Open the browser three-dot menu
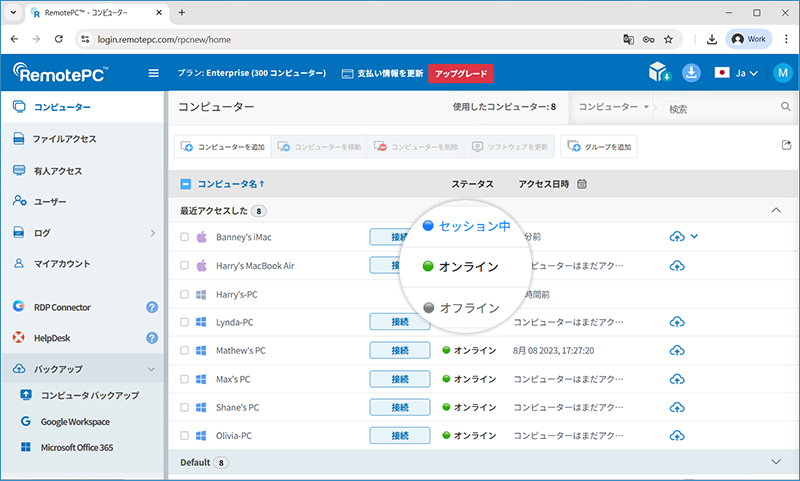The height and width of the screenshot is (481, 800). point(786,39)
